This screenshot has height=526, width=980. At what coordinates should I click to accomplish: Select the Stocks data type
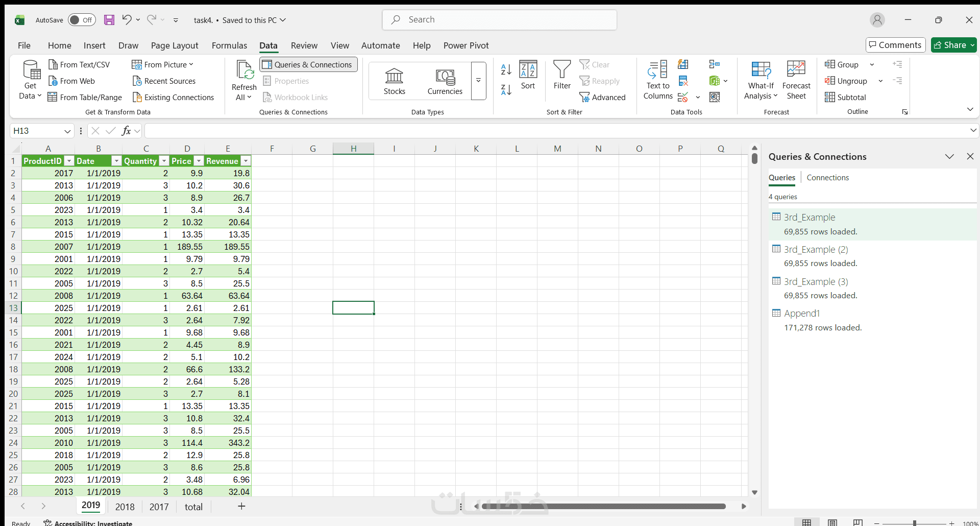[394, 81]
